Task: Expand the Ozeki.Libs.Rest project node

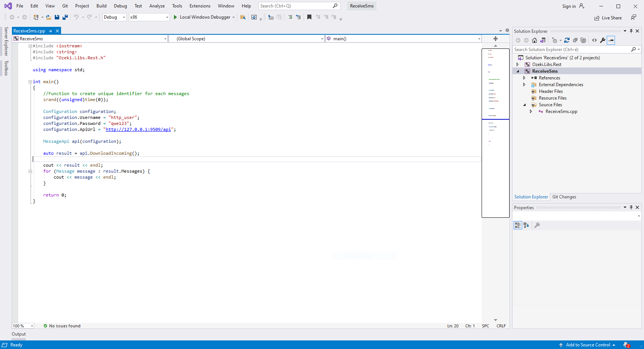Action: click(x=517, y=65)
